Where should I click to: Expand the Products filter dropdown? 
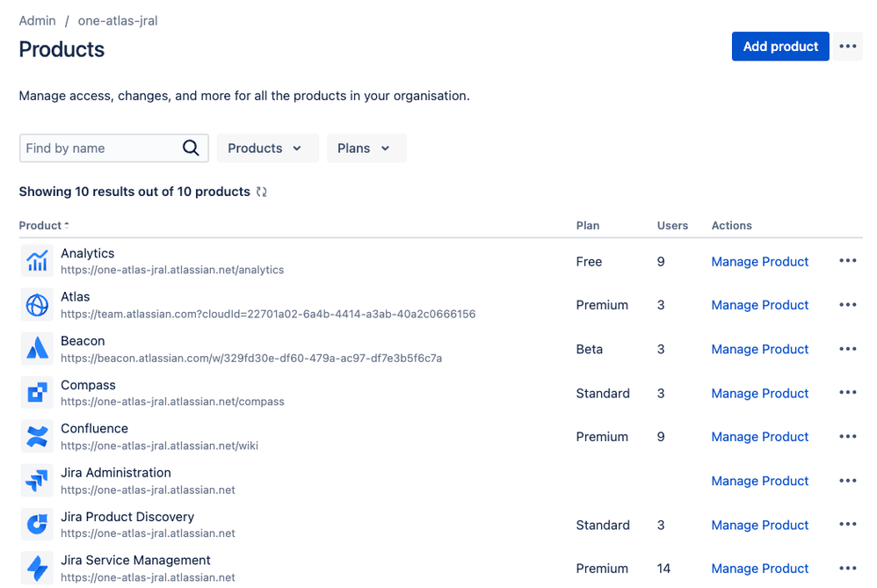[267, 149]
